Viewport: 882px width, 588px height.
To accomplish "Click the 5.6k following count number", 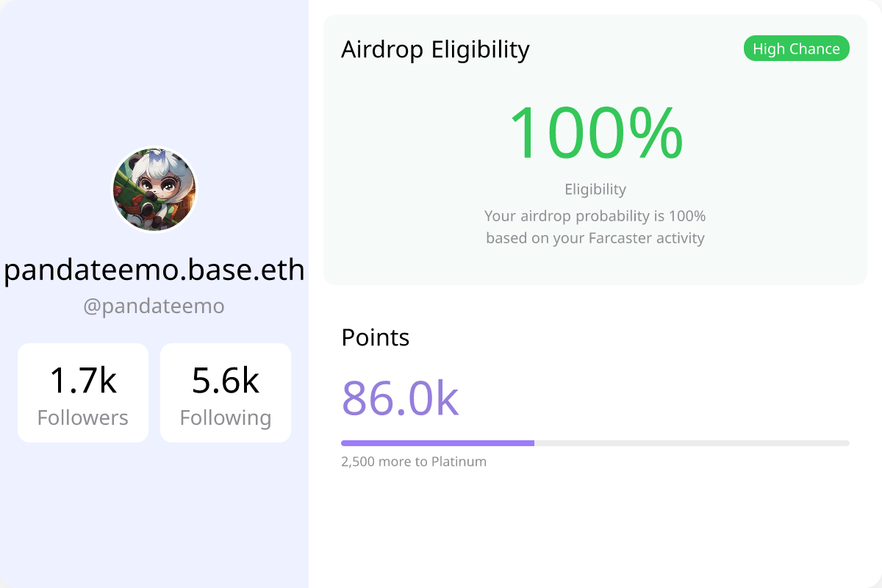I will [x=226, y=381].
